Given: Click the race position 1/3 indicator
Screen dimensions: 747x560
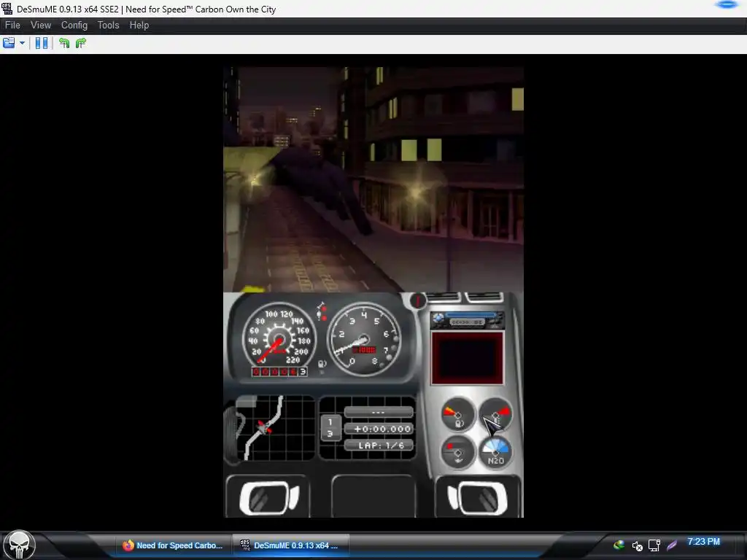Looking at the screenshot, I should click(330, 427).
